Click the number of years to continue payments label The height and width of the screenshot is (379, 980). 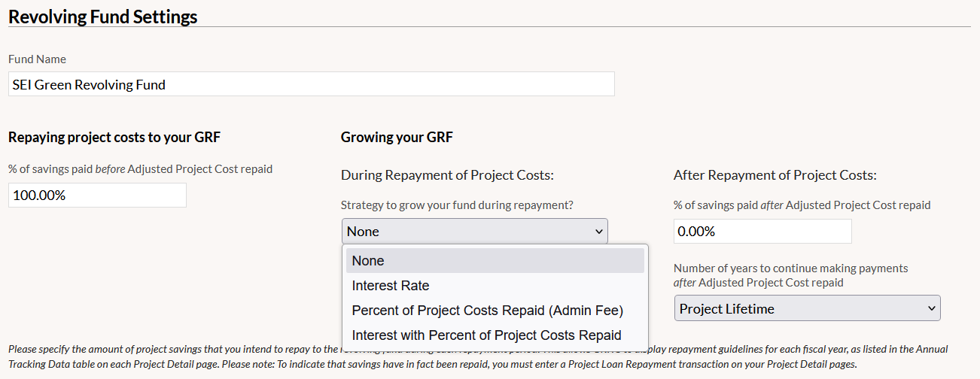click(791, 275)
